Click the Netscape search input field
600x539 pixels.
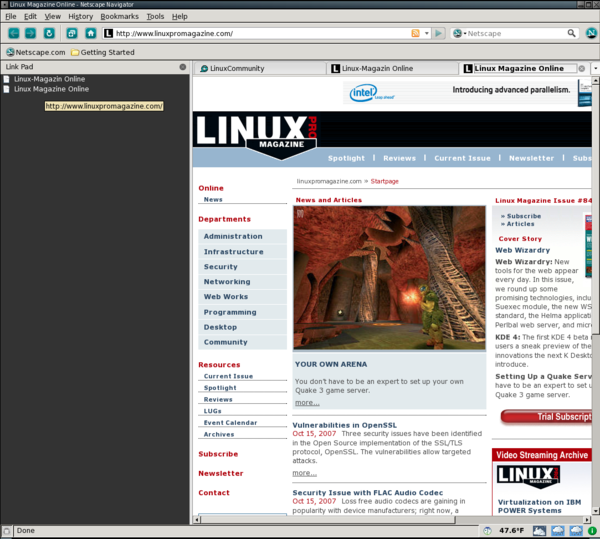(516, 33)
